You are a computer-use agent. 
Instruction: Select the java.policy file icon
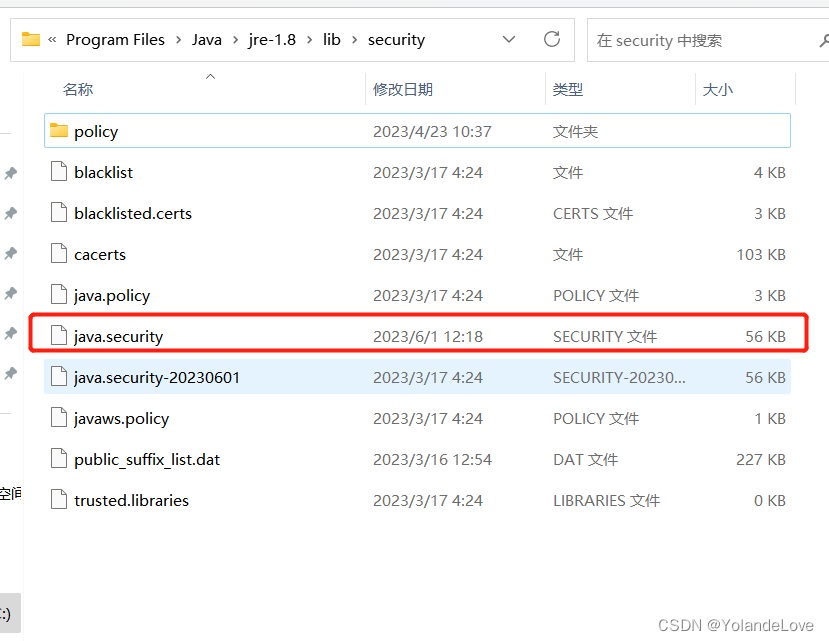59,295
